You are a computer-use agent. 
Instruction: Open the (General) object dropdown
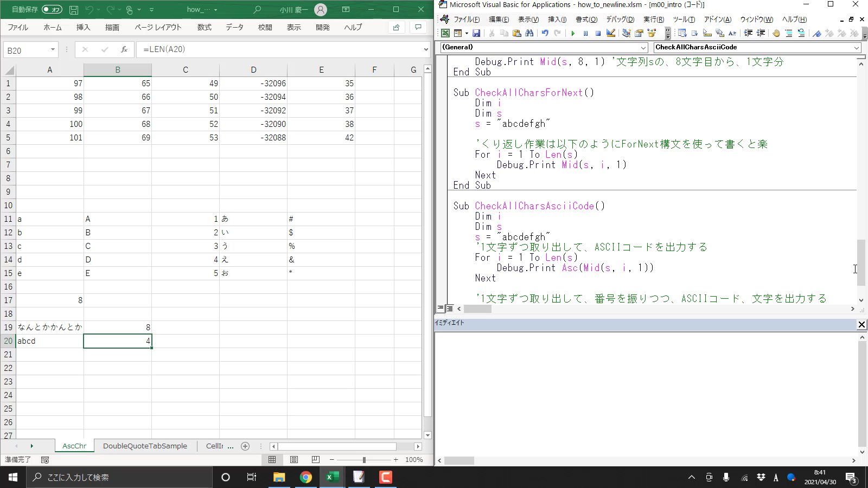(643, 48)
